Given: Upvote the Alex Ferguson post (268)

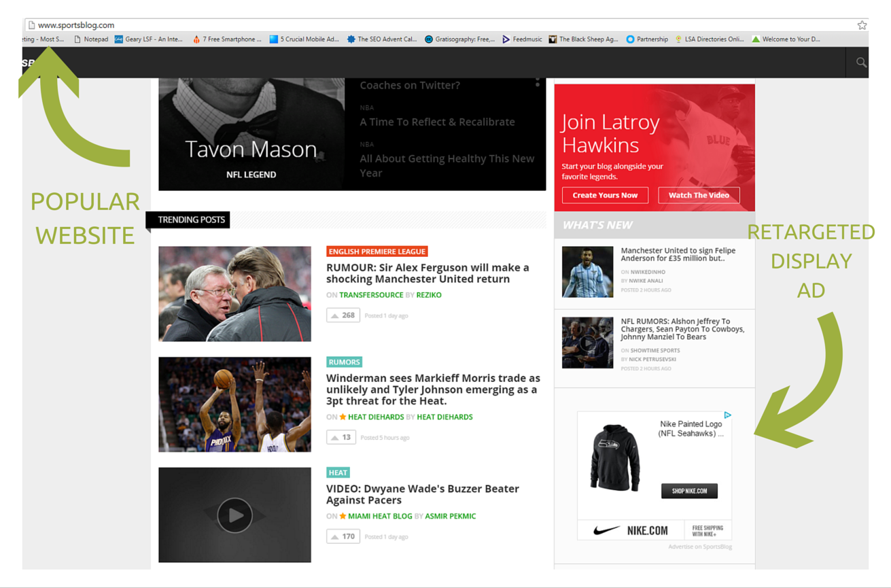Looking at the screenshot, I should point(343,315).
